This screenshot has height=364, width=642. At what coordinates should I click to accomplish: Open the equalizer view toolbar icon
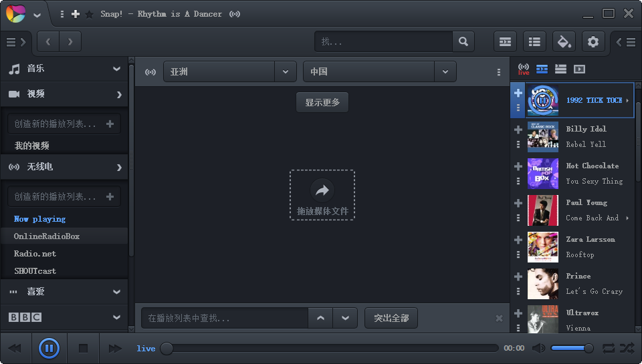click(x=505, y=41)
